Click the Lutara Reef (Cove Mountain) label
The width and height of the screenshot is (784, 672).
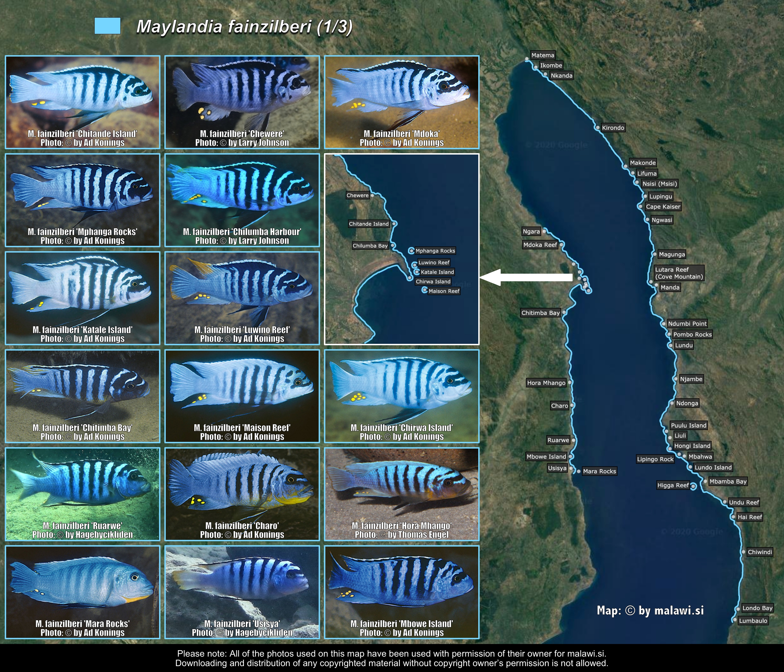(x=679, y=273)
